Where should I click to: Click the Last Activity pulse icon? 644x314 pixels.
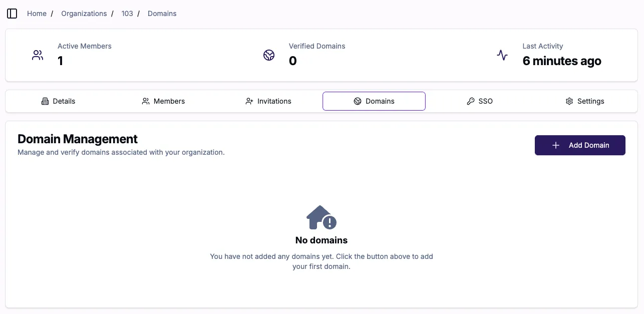point(502,55)
